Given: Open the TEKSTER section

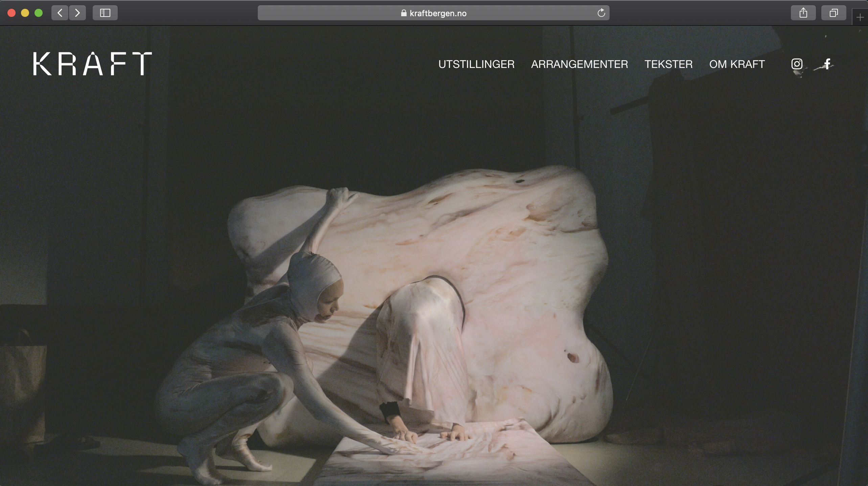Looking at the screenshot, I should coord(668,64).
